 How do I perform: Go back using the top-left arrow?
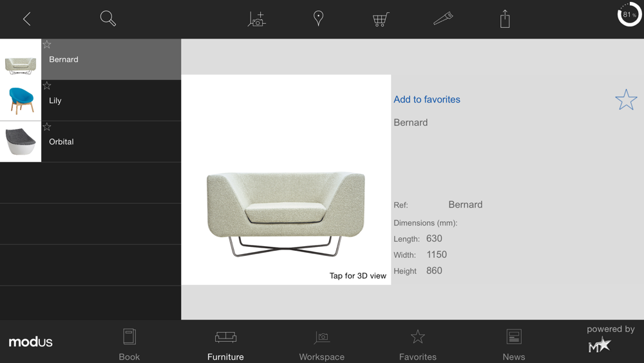[26, 19]
